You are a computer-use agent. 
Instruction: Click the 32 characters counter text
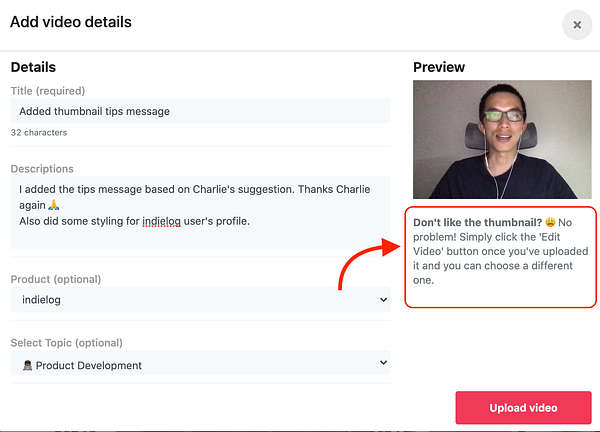coord(39,132)
